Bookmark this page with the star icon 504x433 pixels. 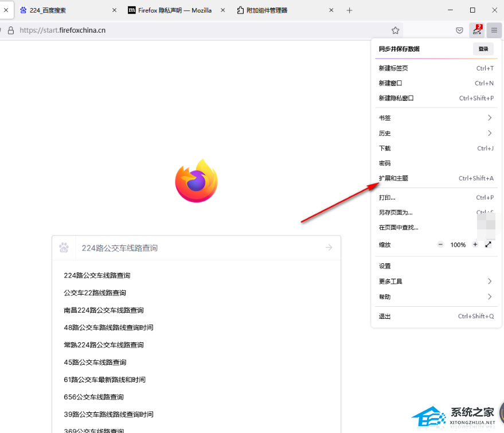point(396,30)
